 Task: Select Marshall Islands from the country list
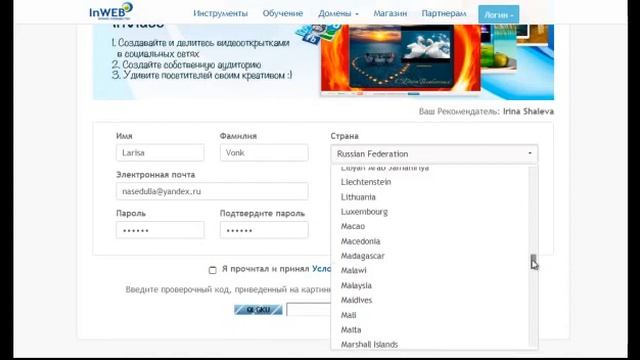tap(430, 344)
